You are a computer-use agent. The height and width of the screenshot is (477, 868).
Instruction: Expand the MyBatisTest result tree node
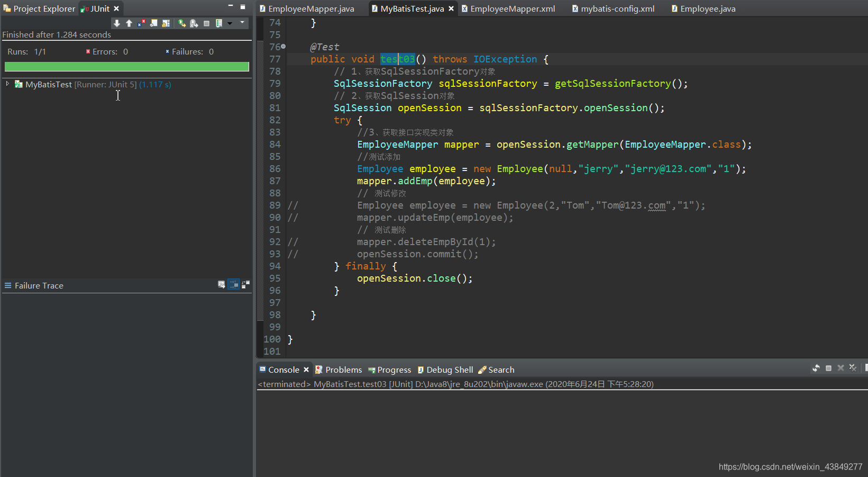coord(7,84)
